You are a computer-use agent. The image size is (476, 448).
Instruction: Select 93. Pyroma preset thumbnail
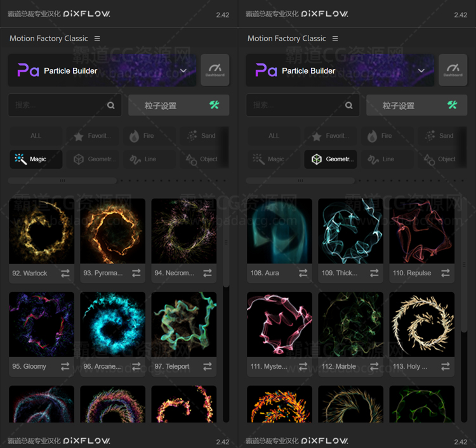click(112, 231)
